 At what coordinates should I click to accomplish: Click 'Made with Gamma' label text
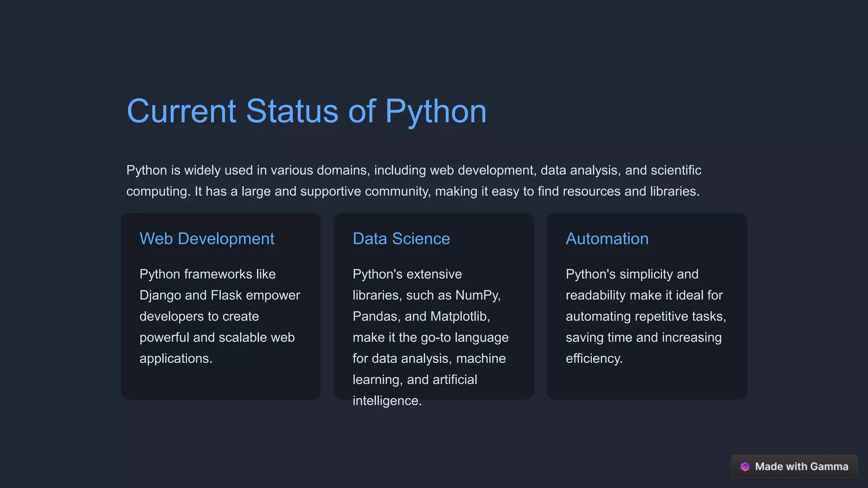coord(801,466)
